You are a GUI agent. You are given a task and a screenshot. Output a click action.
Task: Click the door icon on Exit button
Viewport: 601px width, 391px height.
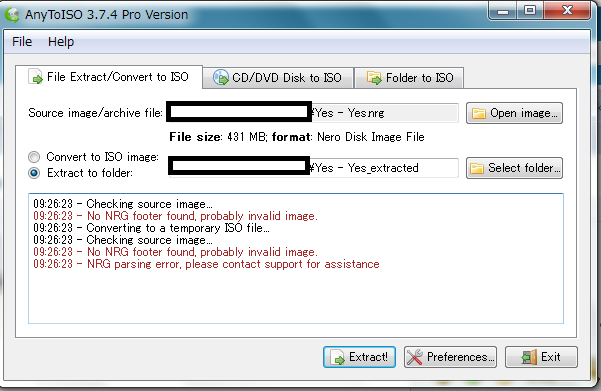point(529,357)
